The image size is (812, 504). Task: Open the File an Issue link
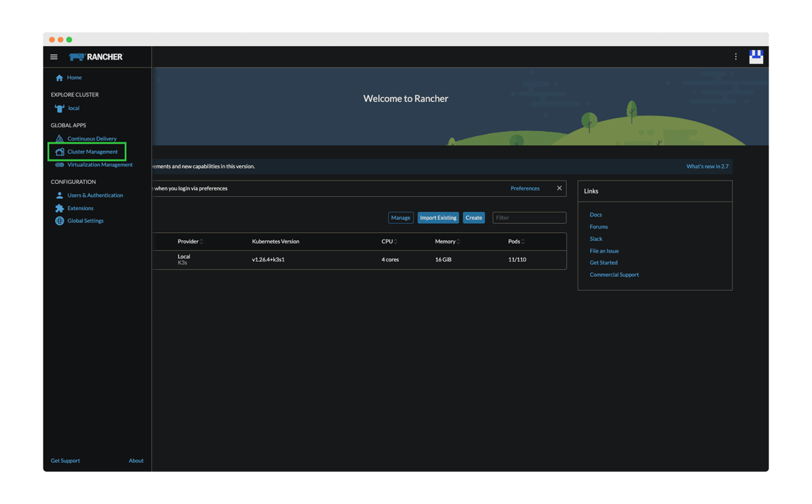coord(604,251)
